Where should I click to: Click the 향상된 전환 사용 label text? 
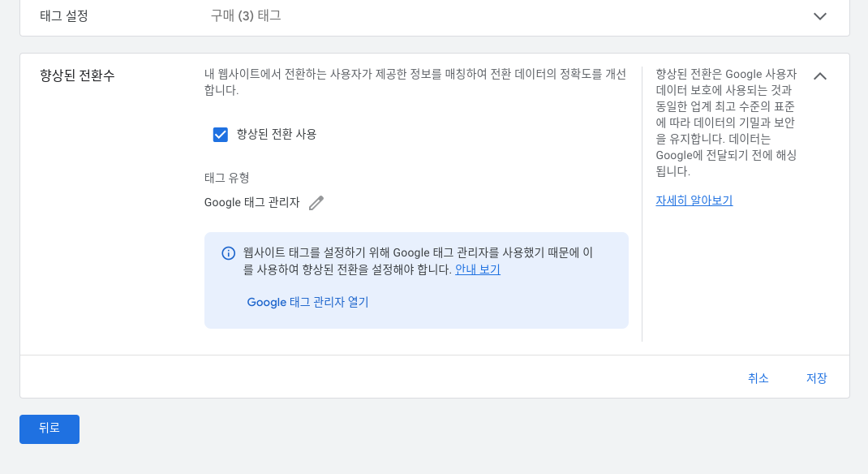pyautogui.click(x=277, y=134)
